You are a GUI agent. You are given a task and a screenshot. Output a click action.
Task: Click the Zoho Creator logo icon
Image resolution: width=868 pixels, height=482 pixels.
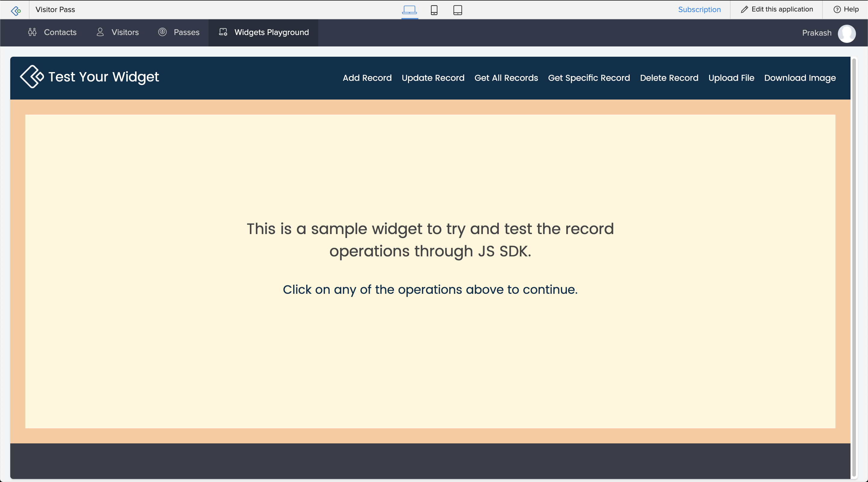tap(15, 10)
